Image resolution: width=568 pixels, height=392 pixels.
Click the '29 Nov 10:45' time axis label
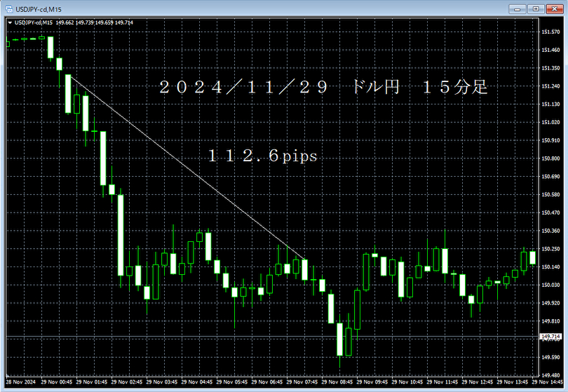tap(408, 382)
